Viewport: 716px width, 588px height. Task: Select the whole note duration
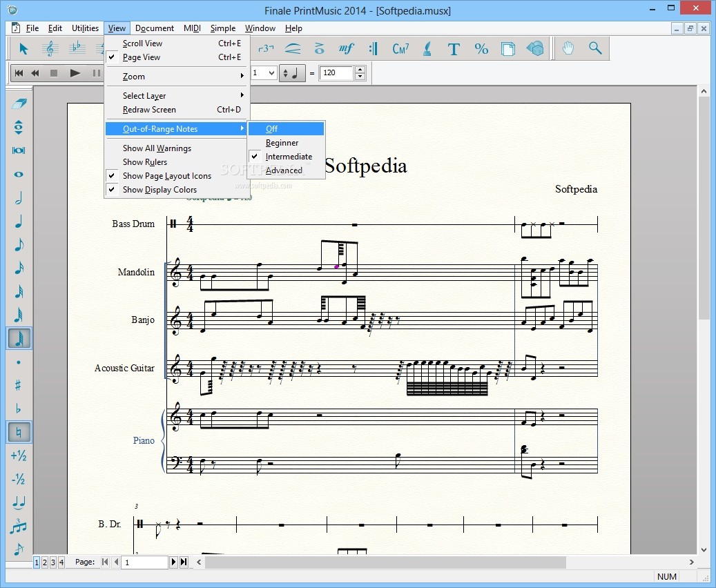18,174
